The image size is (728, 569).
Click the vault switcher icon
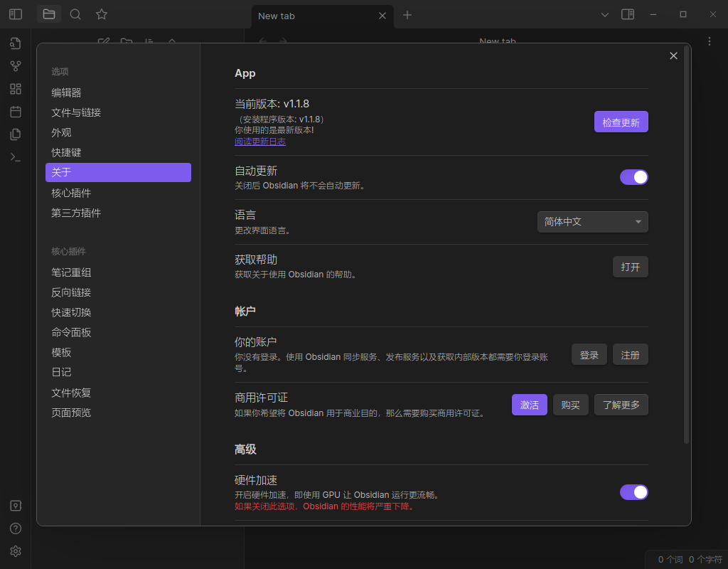click(16, 506)
